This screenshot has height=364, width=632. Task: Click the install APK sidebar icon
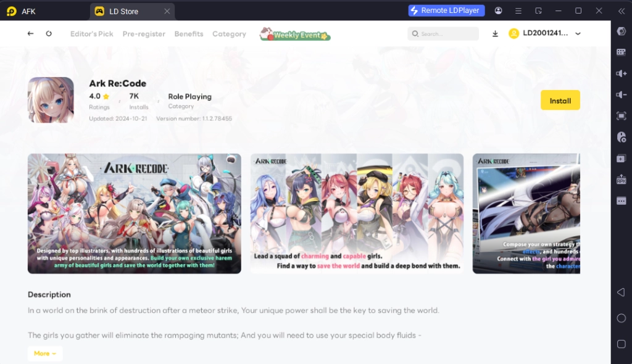click(x=621, y=180)
